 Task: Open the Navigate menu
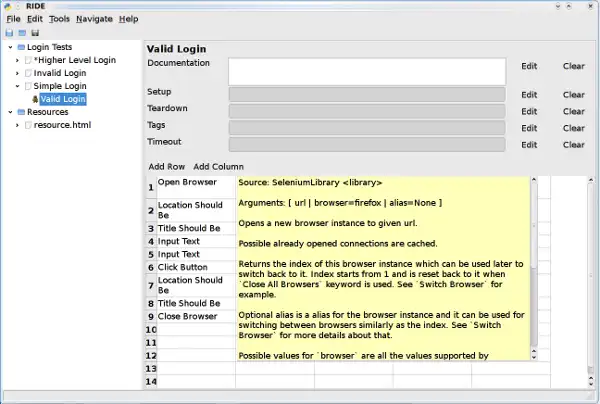[94, 19]
